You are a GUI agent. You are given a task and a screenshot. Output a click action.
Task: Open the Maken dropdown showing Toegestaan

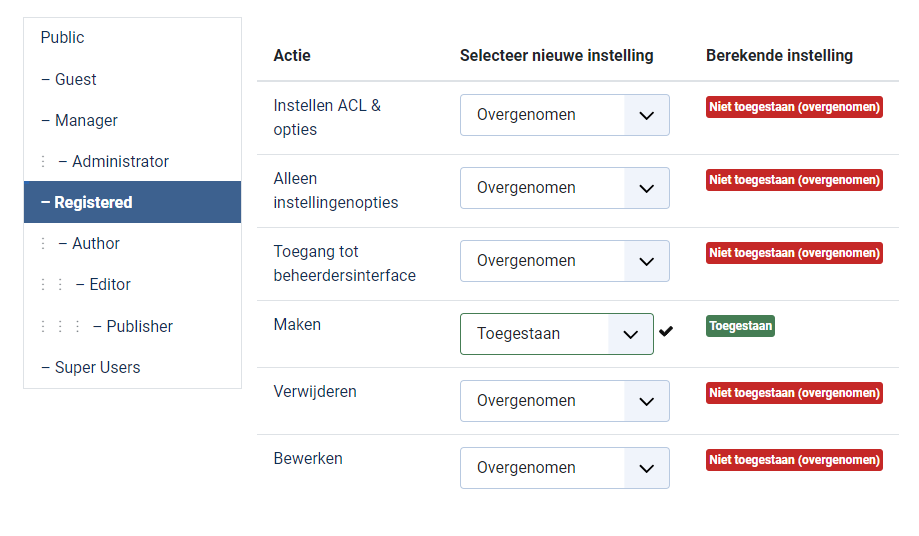556,334
